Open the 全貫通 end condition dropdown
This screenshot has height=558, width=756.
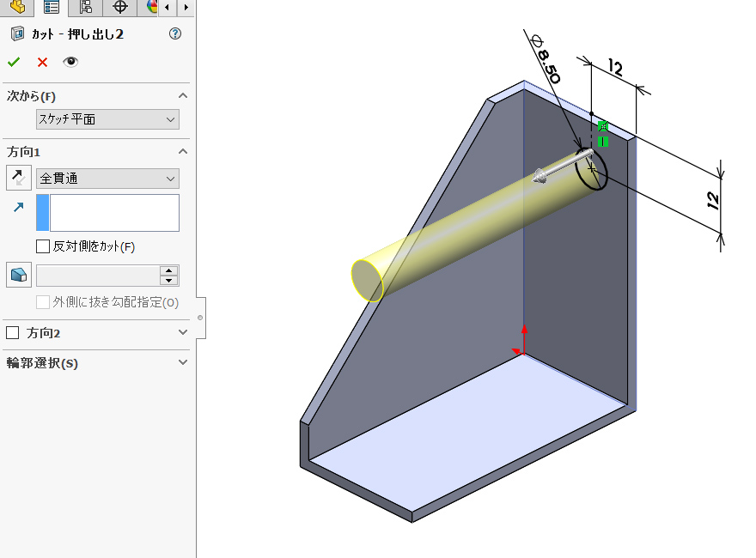pyautogui.click(x=107, y=179)
